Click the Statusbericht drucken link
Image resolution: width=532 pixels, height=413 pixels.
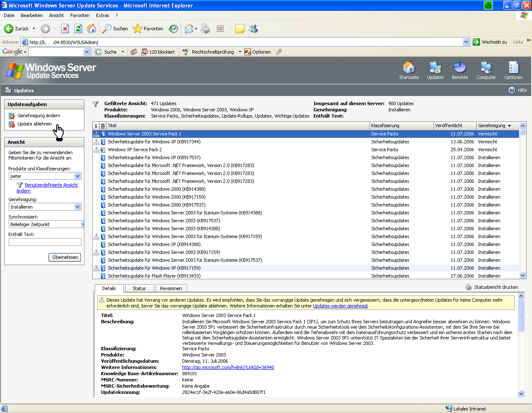pos(496,287)
